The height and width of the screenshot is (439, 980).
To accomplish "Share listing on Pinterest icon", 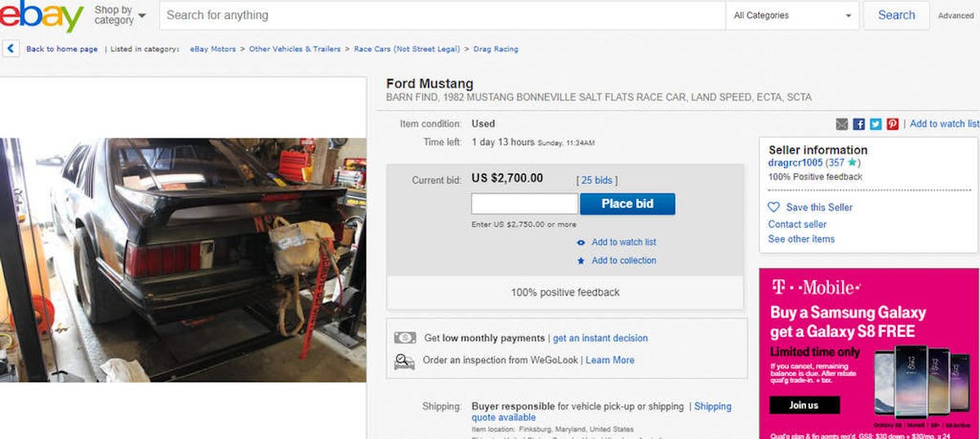I will coord(893,124).
